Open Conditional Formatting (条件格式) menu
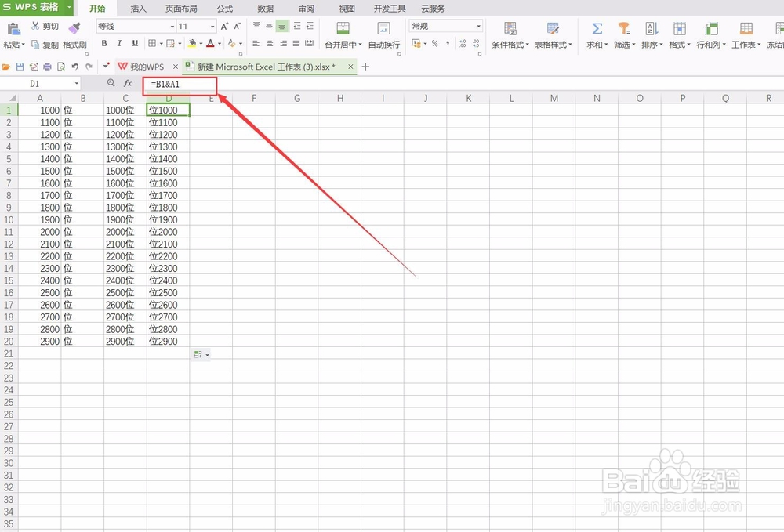 [x=510, y=35]
